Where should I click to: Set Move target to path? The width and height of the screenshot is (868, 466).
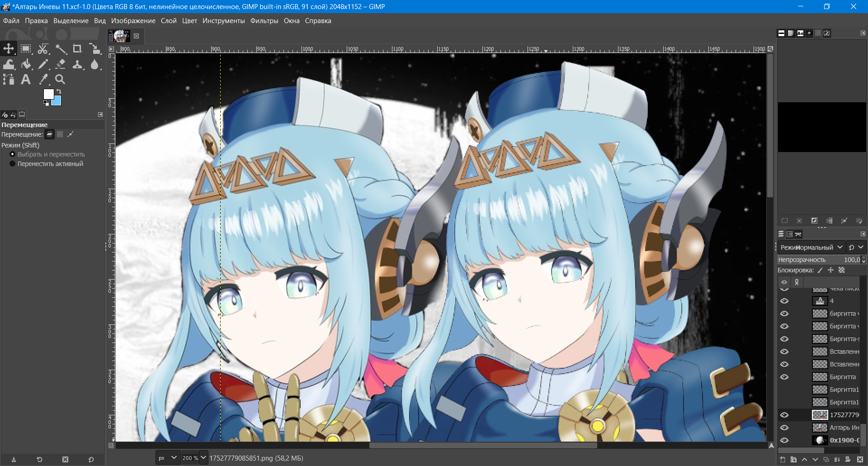coord(70,134)
